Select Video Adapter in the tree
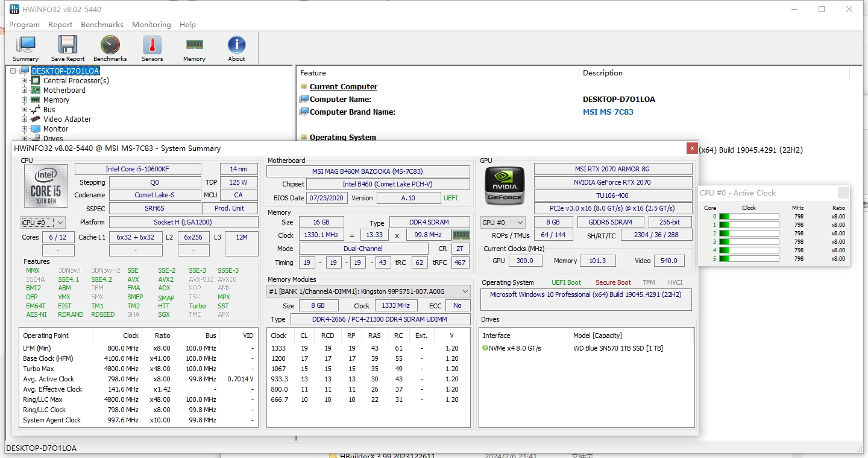The width and height of the screenshot is (868, 458). click(67, 119)
